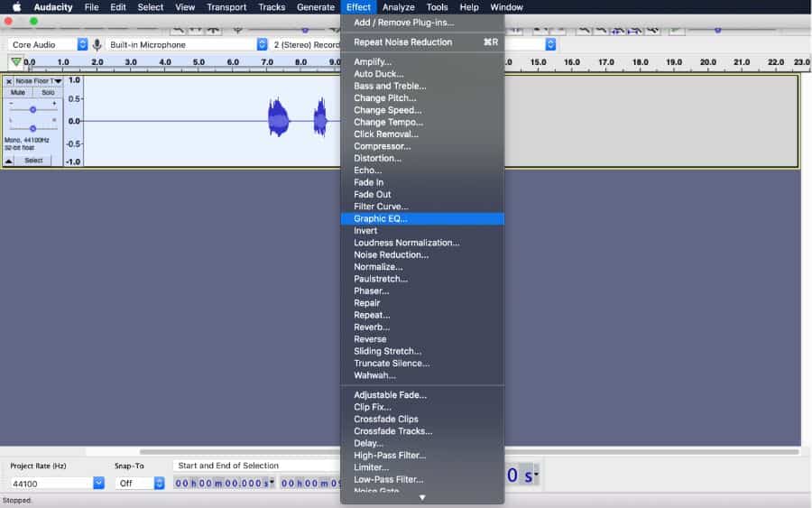The image size is (812, 508).
Task: Select the highlighted Graphic EQ effect
Action: pyautogui.click(x=422, y=218)
